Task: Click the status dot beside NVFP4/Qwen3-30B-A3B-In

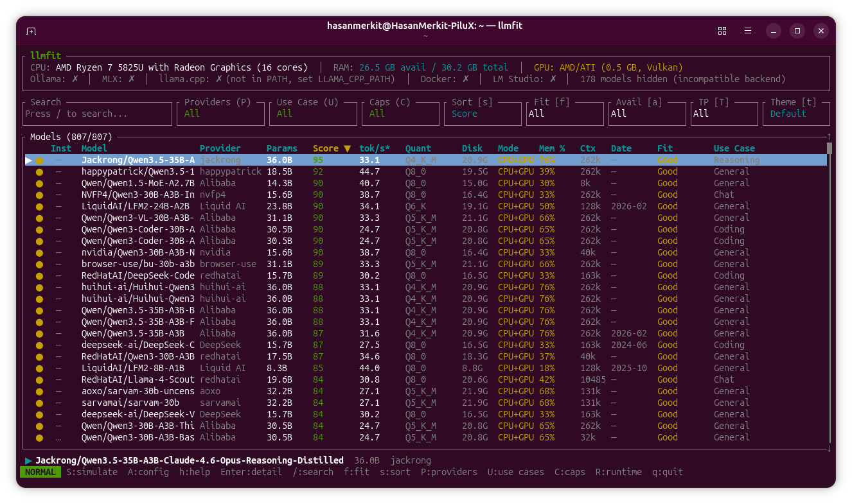Action: (39, 195)
